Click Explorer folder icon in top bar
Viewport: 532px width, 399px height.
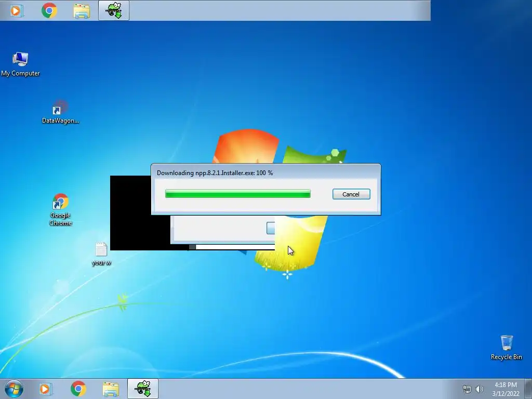82,11
